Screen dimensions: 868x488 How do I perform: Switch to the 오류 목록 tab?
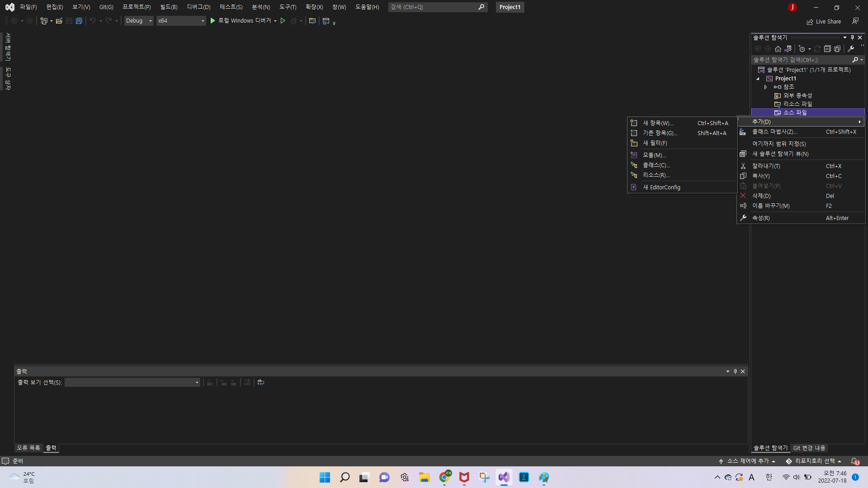coord(28,448)
